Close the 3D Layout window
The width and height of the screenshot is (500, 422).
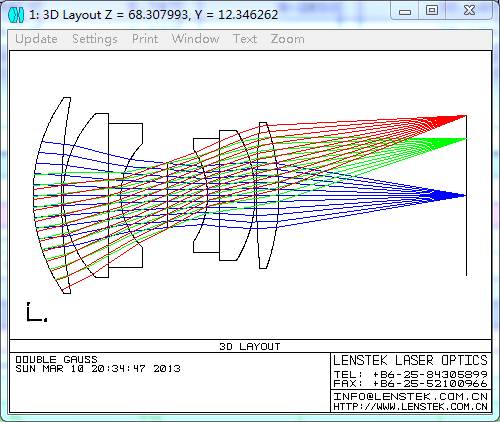pos(469,11)
